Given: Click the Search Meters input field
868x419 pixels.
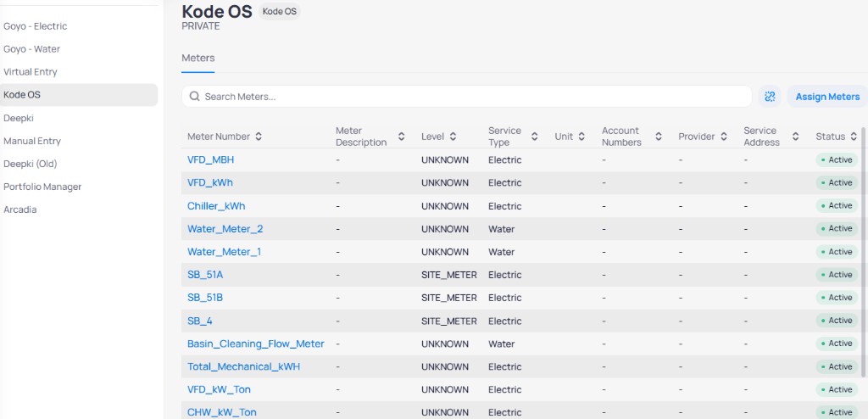Looking at the screenshot, I should point(467,97).
